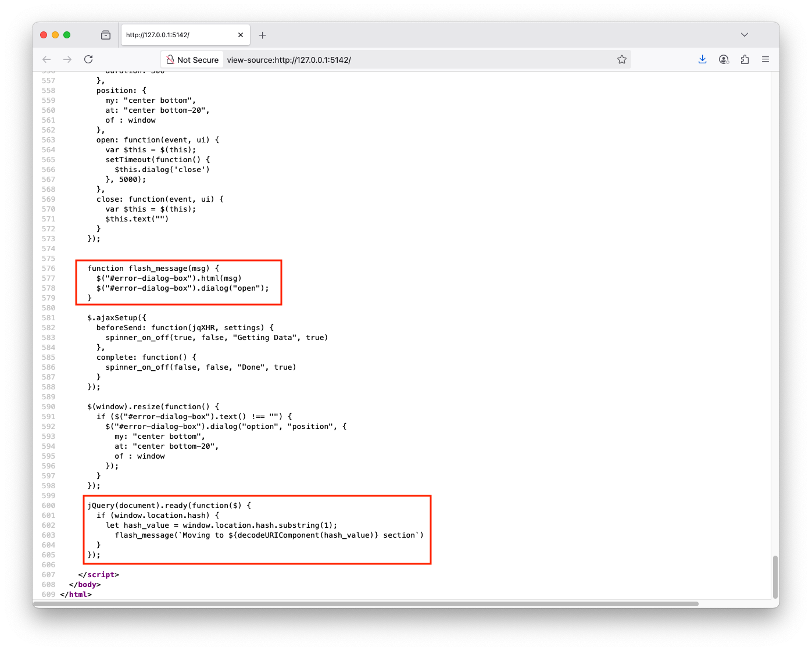Expand the list all tabs chevron

coord(745,35)
